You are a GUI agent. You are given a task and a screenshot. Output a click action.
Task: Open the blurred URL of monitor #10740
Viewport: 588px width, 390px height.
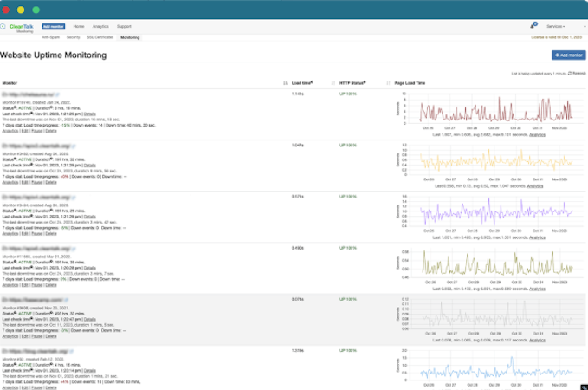(x=28, y=94)
